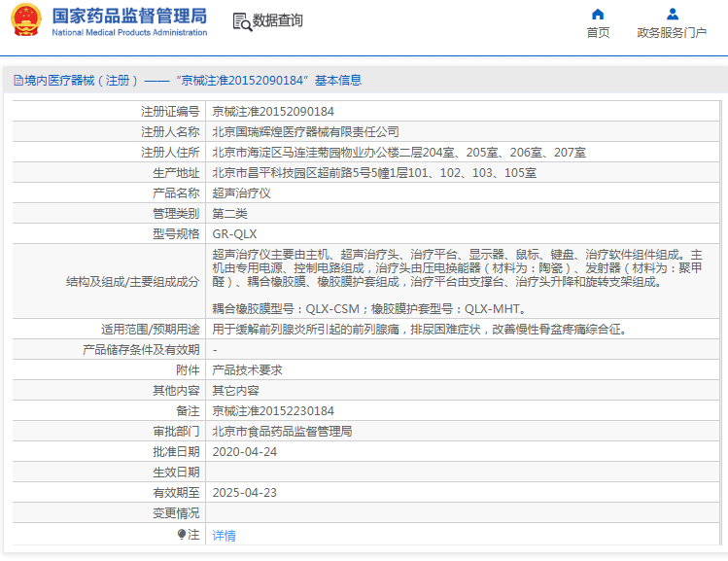Screen dimensions: 728x561
Task: Click the 注册人名称 label
Action: click(x=170, y=132)
